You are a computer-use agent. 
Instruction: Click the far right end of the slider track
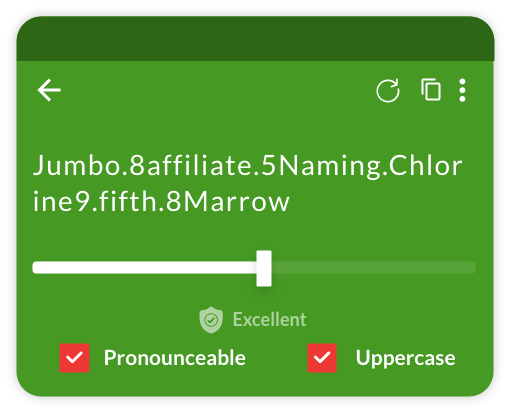[472, 268]
